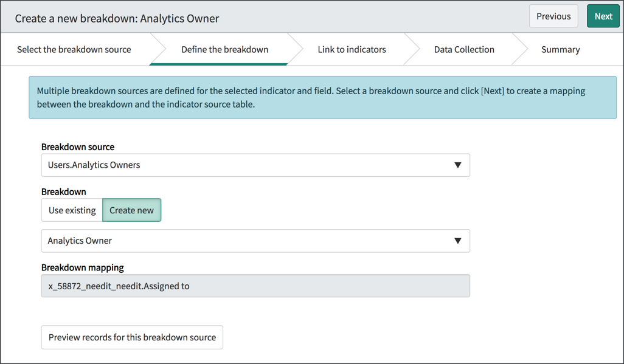Click the Next button to continue

(x=603, y=16)
